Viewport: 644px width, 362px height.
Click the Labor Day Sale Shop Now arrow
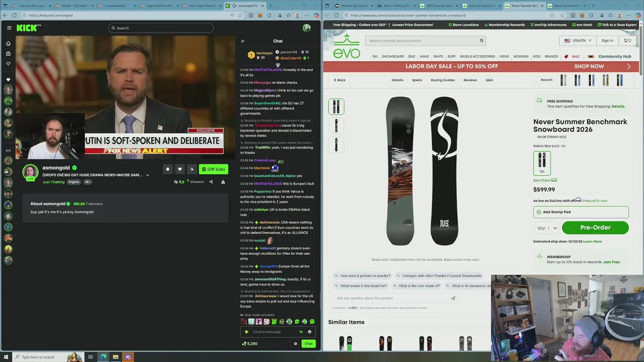click(x=628, y=66)
